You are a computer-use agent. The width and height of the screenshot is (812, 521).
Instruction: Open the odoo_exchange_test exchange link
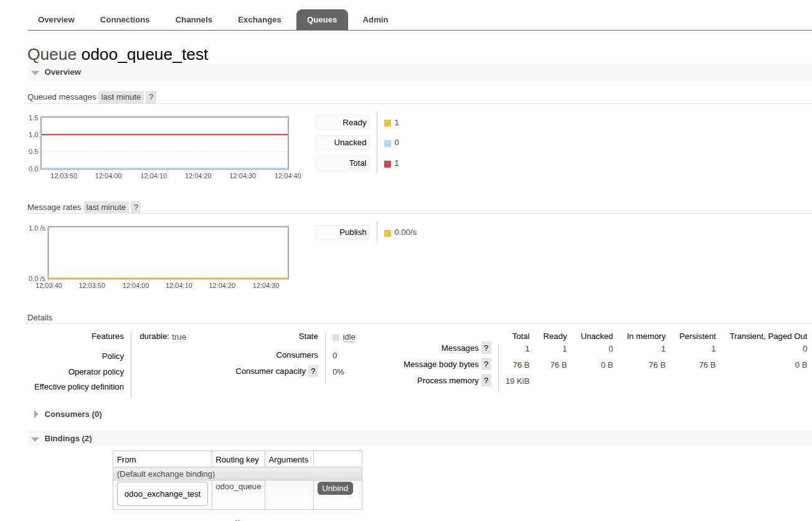point(163,494)
